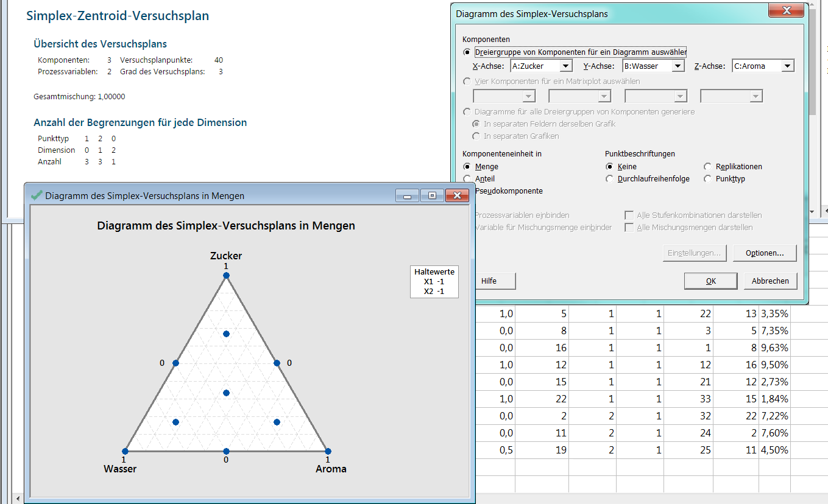Select Vier Komponenten für ein Matrixplot option

[467, 81]
